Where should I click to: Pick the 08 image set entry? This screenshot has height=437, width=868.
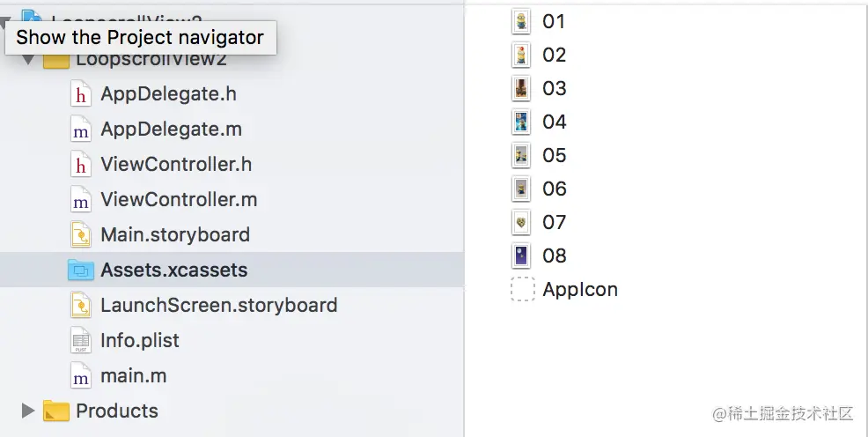555,256
